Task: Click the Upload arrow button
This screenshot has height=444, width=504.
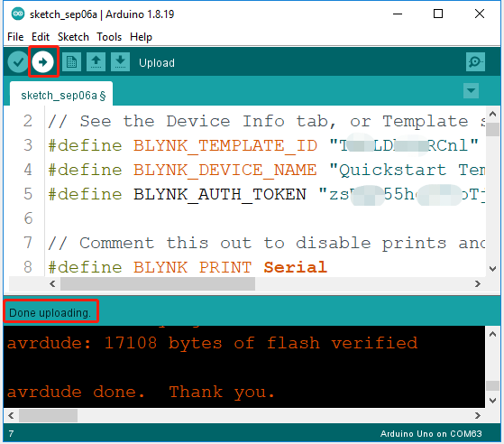Action: click(x=42, y=61)
